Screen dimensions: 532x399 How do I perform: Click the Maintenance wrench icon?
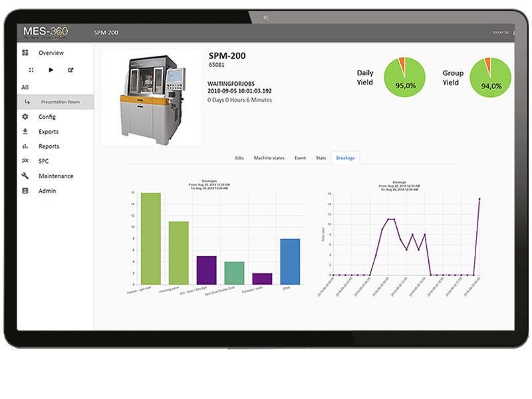pyautogui.click(x=25, y=176)
